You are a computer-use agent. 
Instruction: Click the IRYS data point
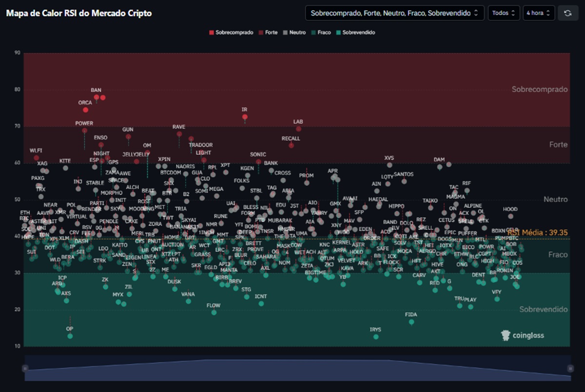coord(376,337)
